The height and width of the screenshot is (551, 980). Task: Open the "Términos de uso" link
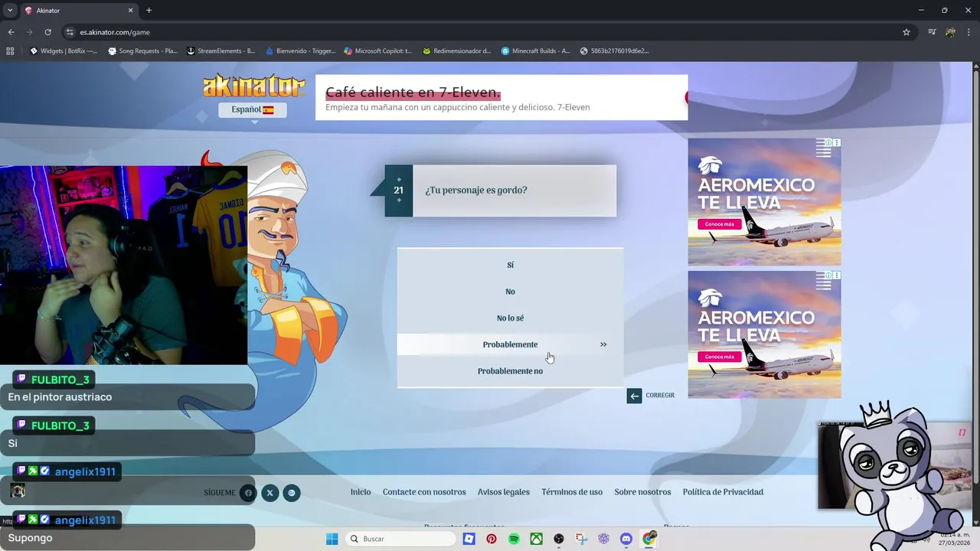[572, 492]
